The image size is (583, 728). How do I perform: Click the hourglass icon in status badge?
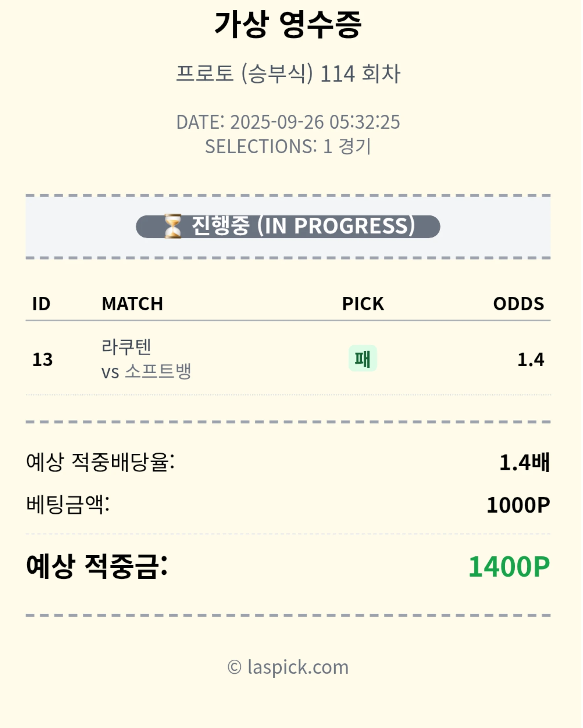tap(172, 226)
